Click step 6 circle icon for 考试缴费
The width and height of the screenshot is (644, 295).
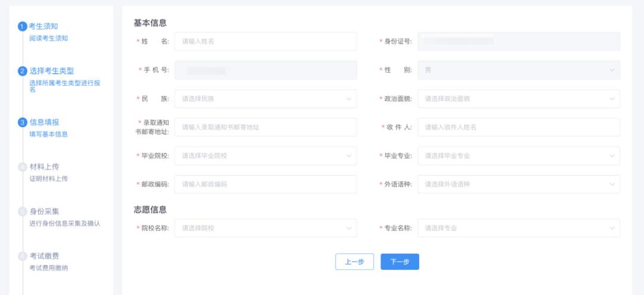22,256
